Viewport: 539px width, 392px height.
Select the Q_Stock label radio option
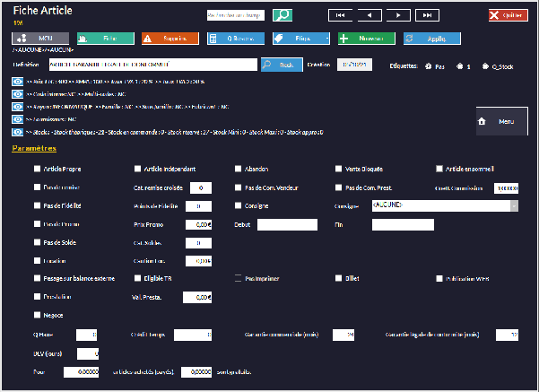click(485, 66)
